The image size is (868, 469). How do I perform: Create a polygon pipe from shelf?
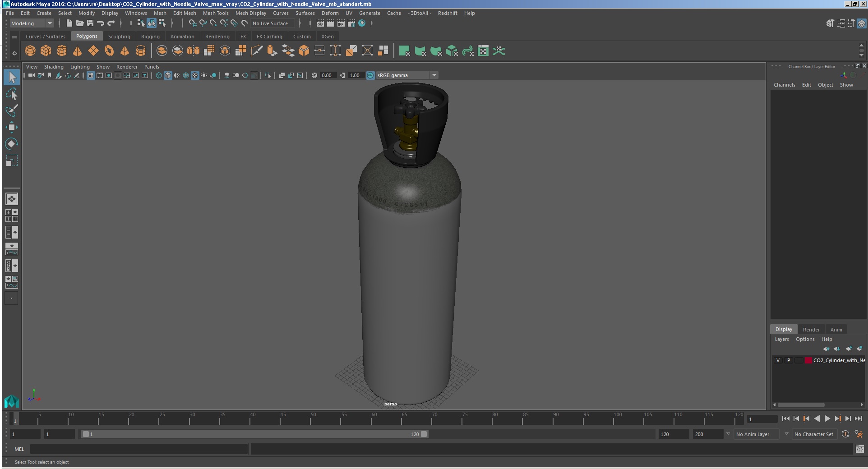[141, 51]
